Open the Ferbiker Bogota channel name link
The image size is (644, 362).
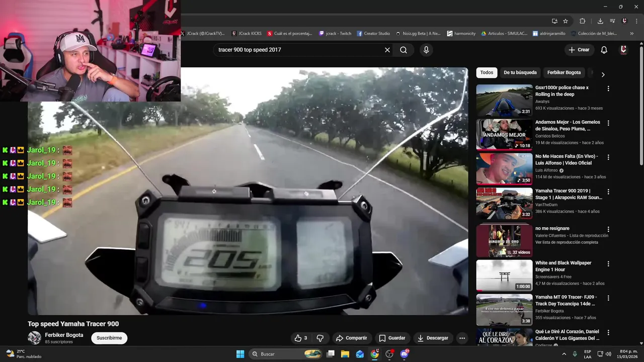tap(64, 335)
